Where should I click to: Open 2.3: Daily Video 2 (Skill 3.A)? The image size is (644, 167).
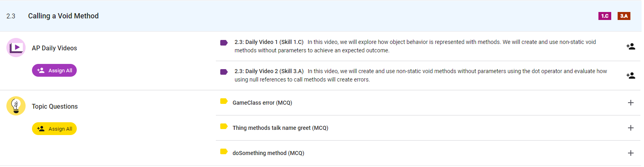(x=269, y=71)
